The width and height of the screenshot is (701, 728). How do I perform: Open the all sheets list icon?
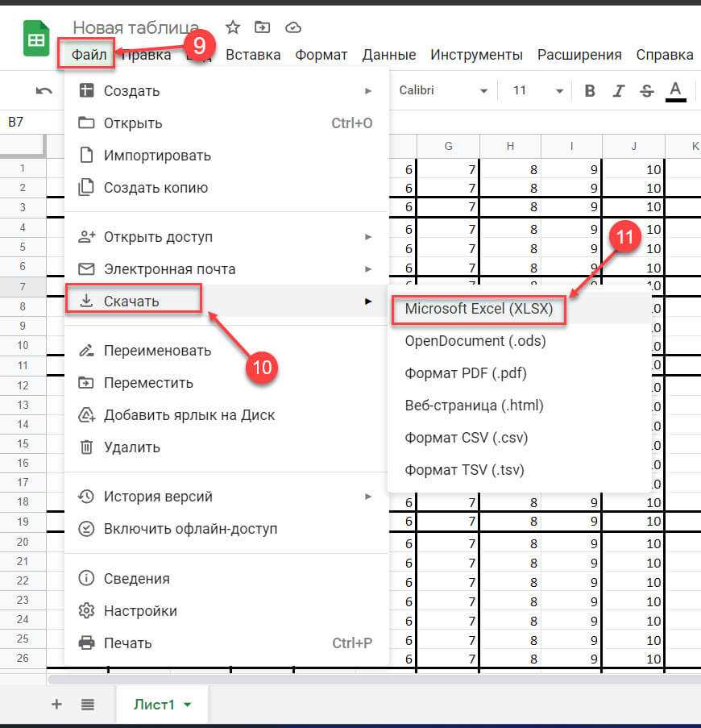point(88,705)
